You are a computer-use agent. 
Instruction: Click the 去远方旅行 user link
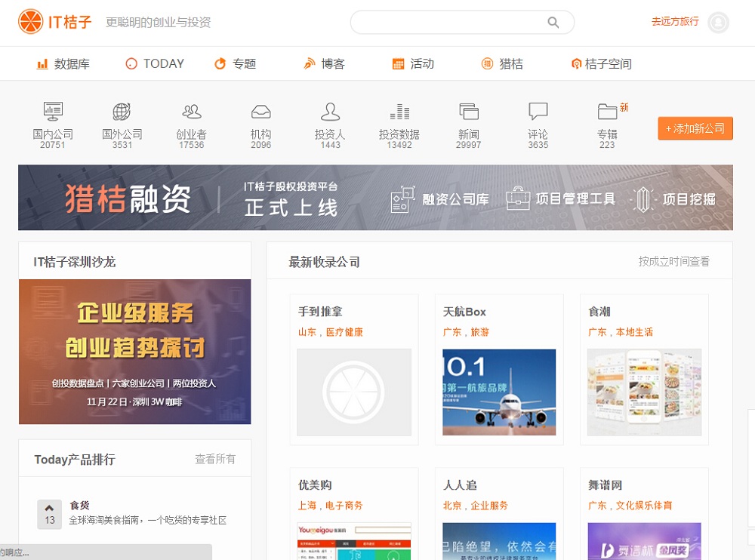pyautogui.click(x=675, y=21)
